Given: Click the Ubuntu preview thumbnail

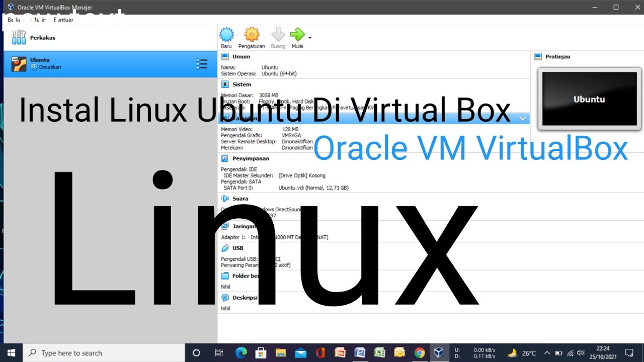Looking at the screenshot, I should [x=589, y=99].
